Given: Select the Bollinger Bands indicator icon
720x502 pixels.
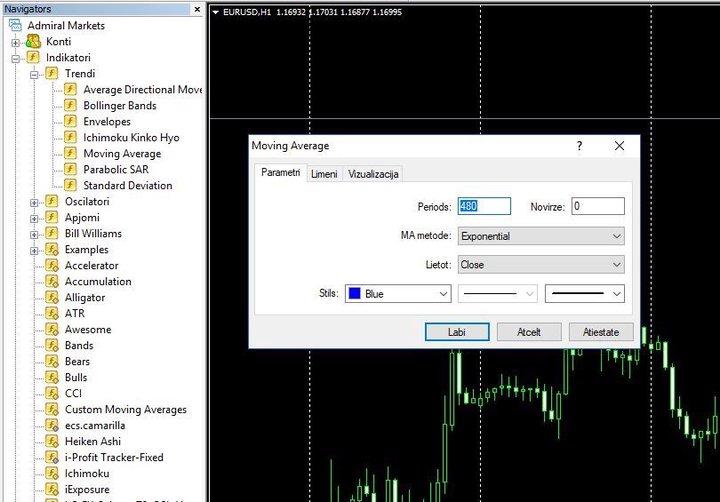Looking at the screenshot, I should (x=70, y=106).
